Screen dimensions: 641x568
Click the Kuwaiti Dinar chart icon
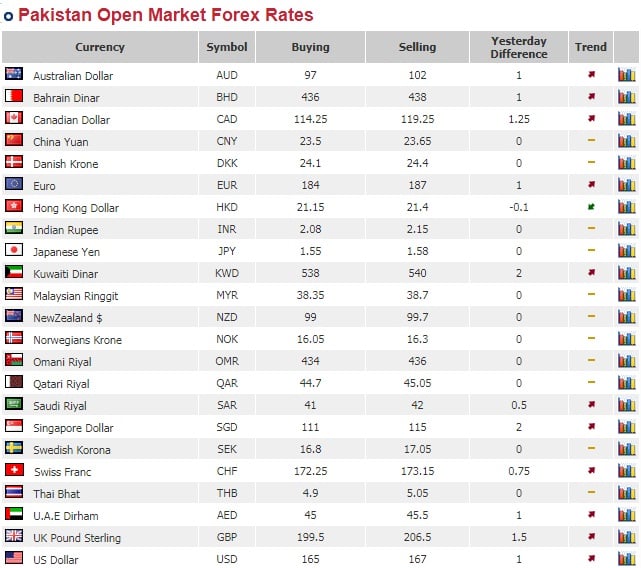pyautogui.click(x=627, y=273)
